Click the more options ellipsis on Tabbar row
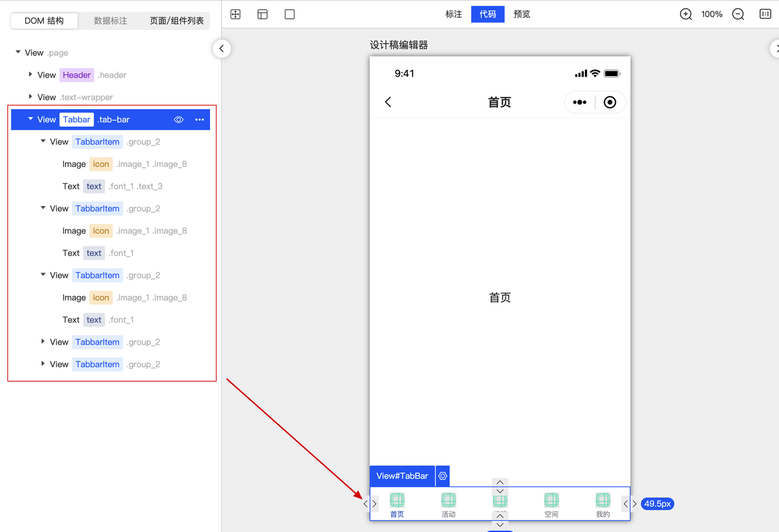The width and height of the screenshot is (779, 532). click(x=199, y=119)
